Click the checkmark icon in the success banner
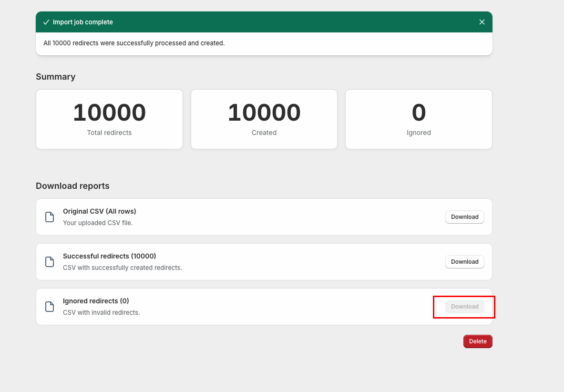564x392 pixels. click(x=46, y=21)
